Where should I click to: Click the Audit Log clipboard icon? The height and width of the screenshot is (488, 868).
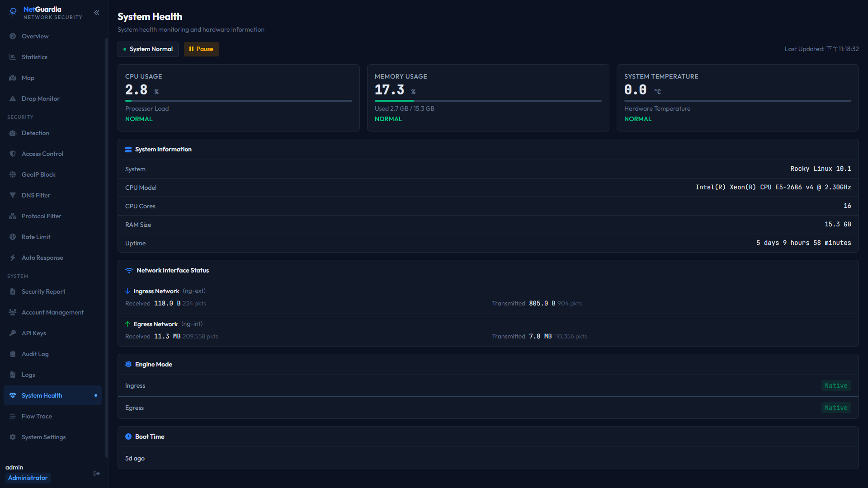pyautogui.click(x=13, y=354)
